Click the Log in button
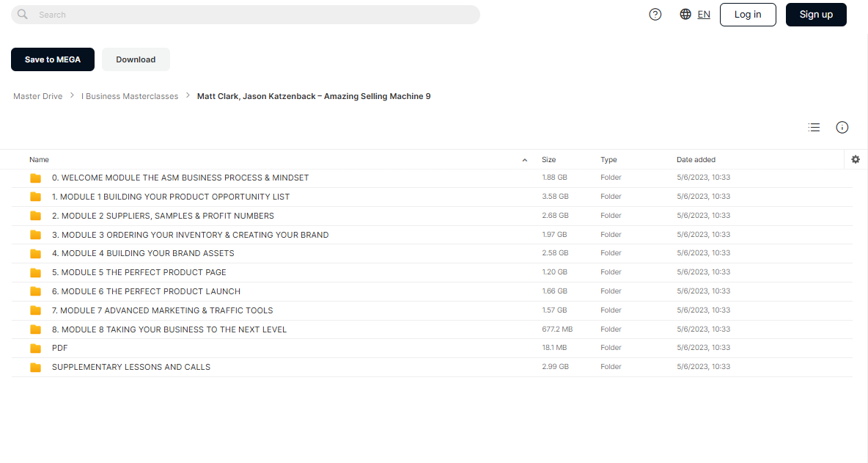The width and height of the screenshot is (868, 463). point(748,15)
